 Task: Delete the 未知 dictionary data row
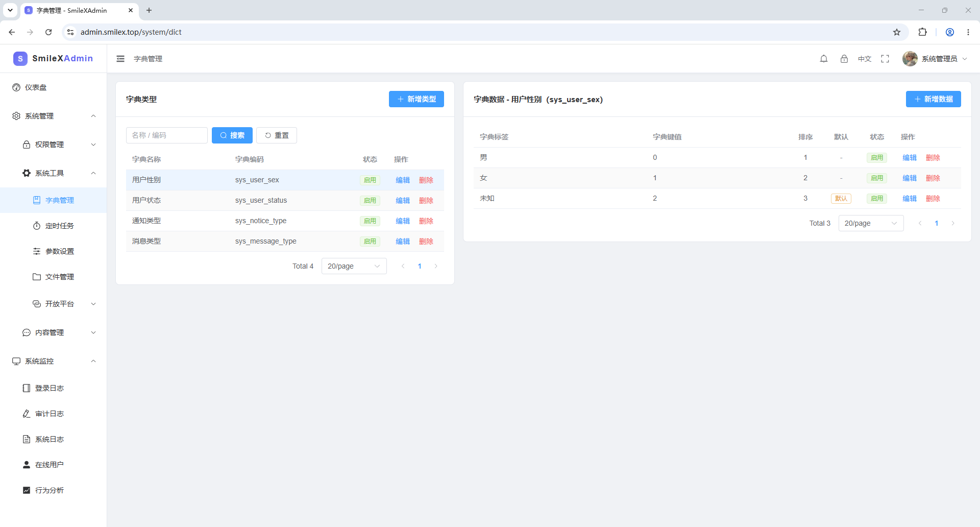(933, 199)
